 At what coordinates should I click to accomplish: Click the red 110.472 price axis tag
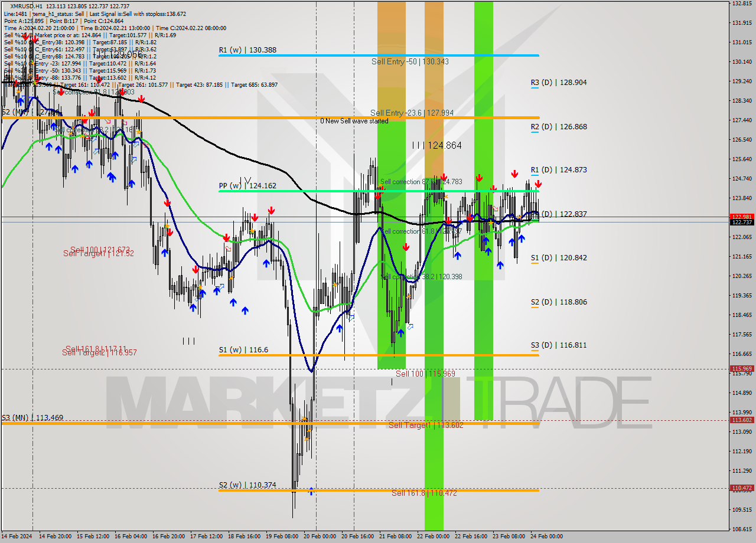742,488
